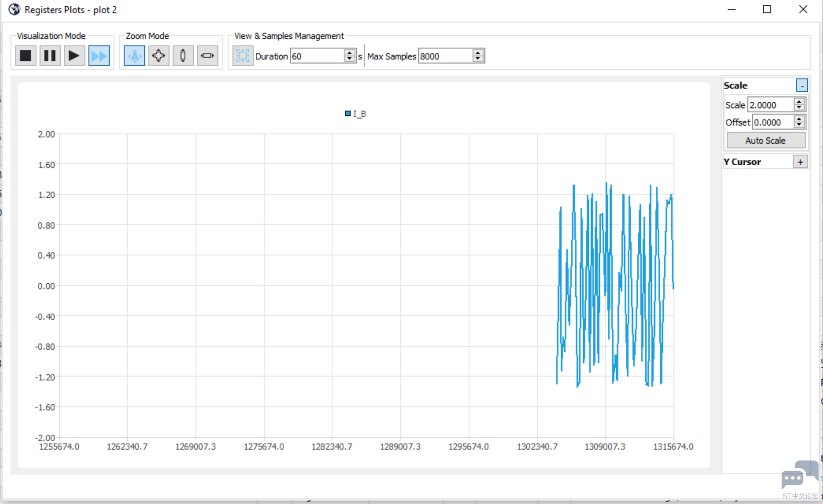Click the Scale value input field

771,105
